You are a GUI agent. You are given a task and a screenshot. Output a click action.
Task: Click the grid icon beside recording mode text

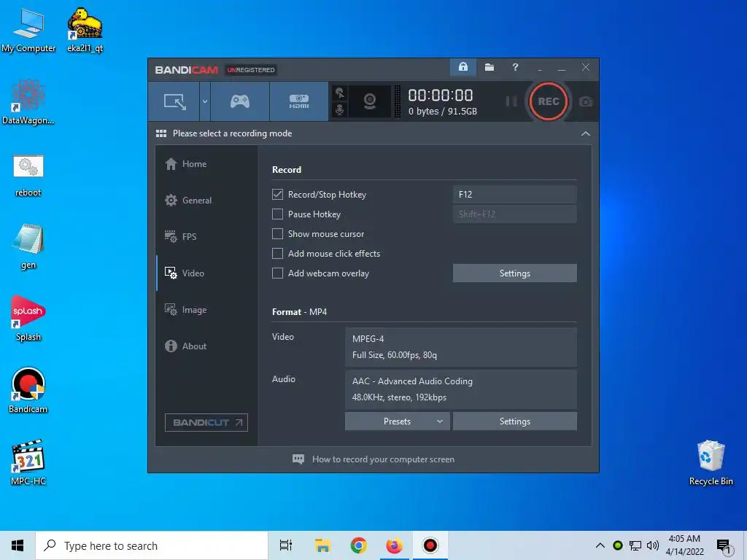tap(161, 133)
